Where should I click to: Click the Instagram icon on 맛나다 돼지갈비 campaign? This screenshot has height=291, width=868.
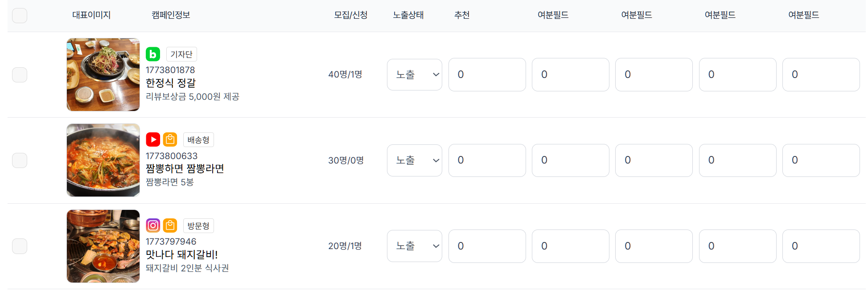point(153,225)
